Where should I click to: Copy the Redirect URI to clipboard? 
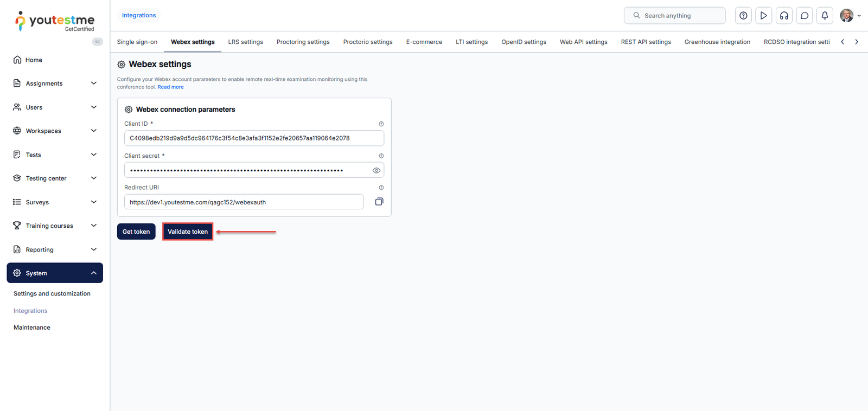pyautogui.click(x=379, y=202)
